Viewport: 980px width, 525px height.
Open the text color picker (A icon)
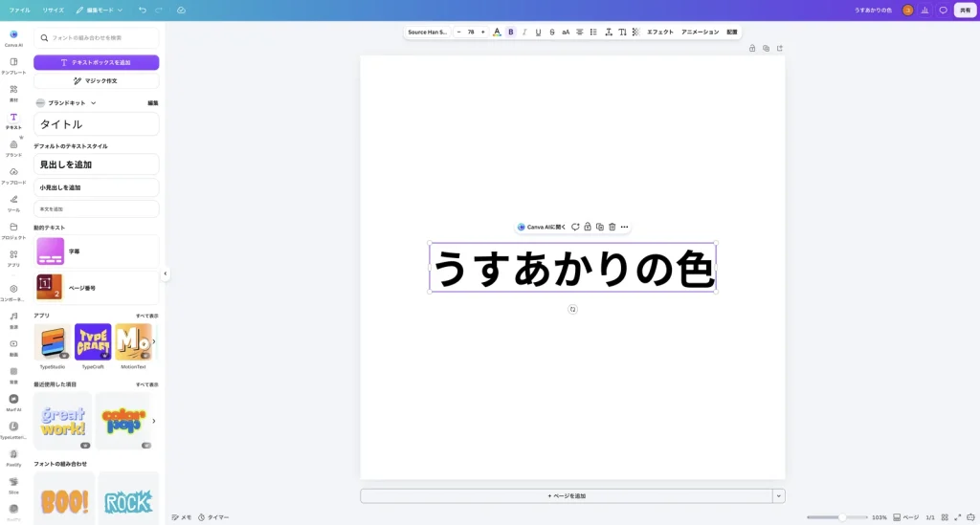click(x=497, y=32)
